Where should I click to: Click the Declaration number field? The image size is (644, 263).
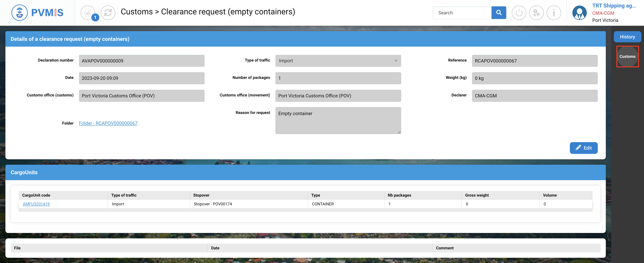[x=141, y=61]
